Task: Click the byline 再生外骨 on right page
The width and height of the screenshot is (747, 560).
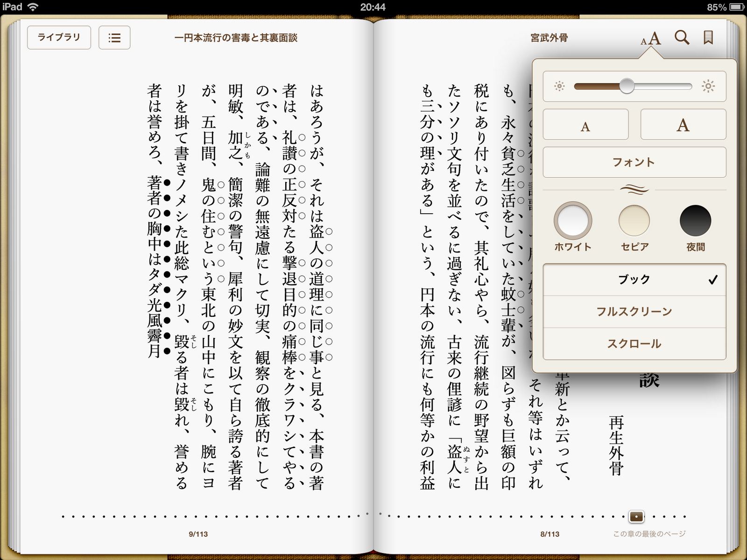Action: [616, 446]
